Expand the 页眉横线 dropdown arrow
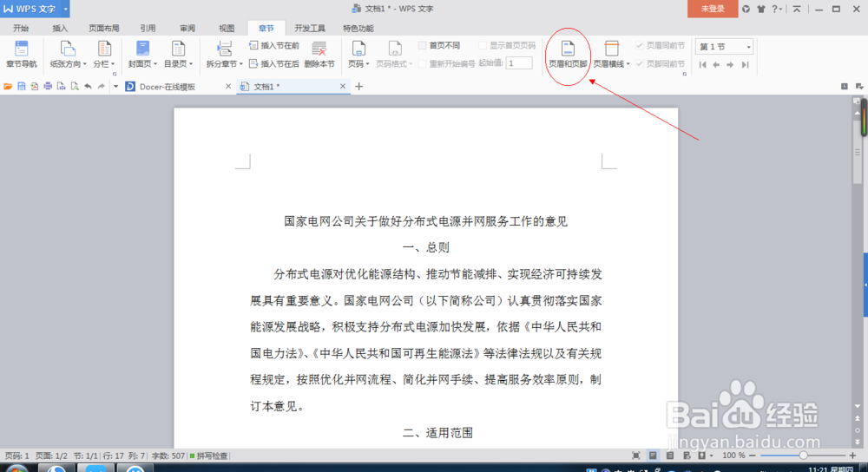The width and height of the screenshot is (868, 472). [628, 64]
